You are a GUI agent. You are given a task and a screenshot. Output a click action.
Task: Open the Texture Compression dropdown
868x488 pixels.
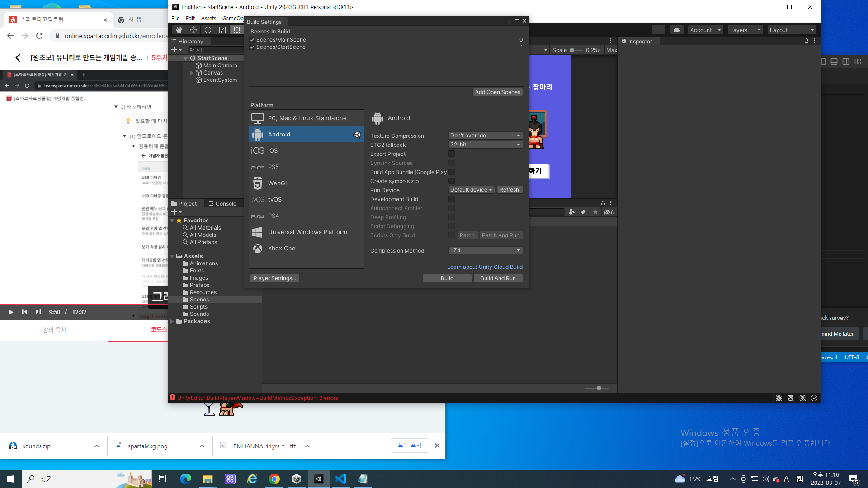(486, 136)
